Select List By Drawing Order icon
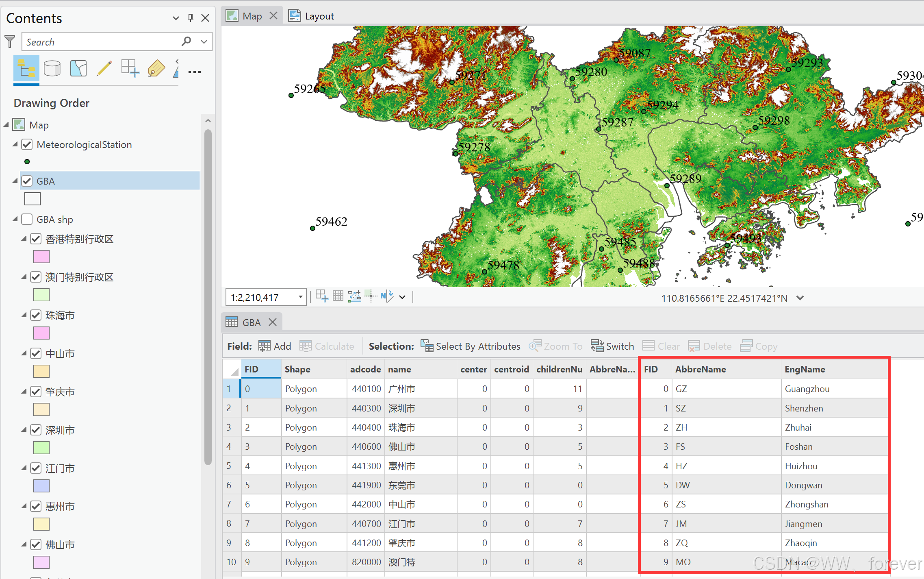 26,69
